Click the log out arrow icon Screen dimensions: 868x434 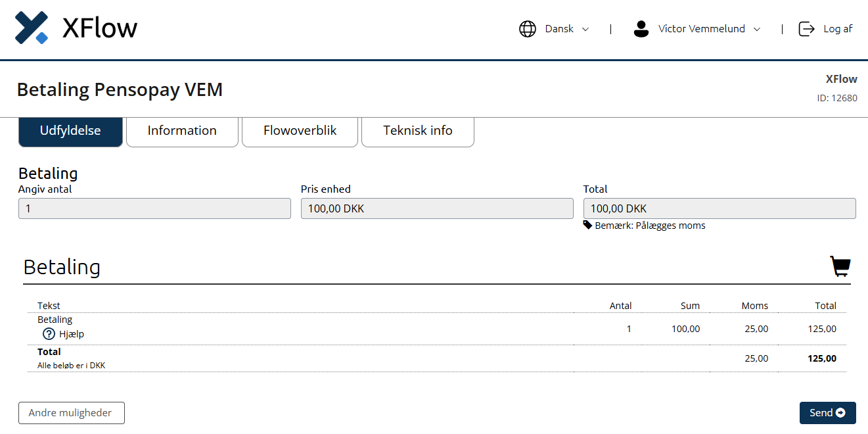click(806, 29)
